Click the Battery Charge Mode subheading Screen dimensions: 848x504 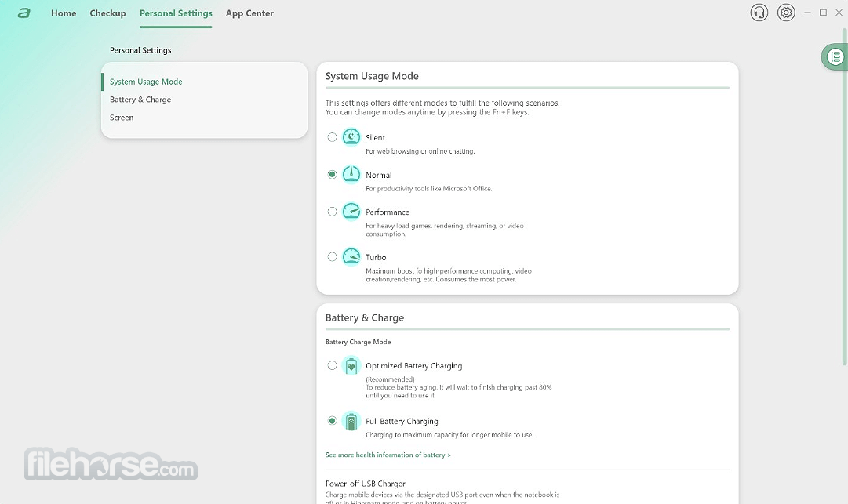coord(358,342)
